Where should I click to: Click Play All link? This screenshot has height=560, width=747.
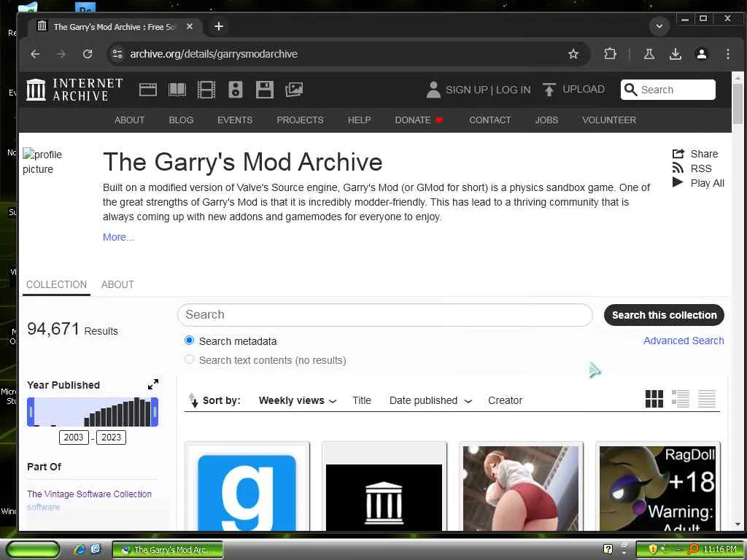(707, 183)
